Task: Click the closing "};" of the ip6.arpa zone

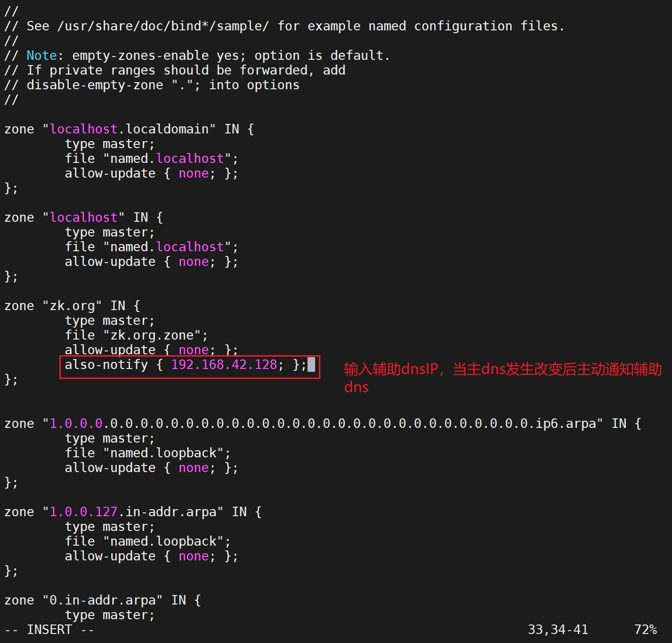Action: coord(11,482)
